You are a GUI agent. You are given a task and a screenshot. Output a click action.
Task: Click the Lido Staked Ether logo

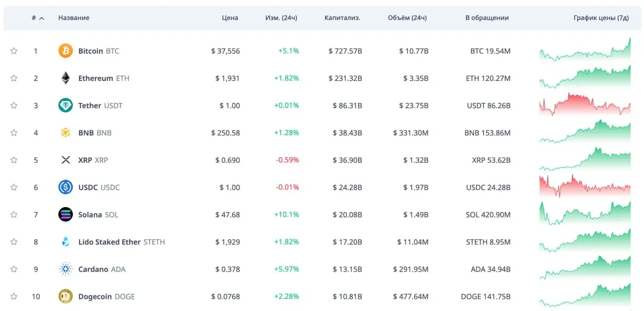tap(65, 242)
